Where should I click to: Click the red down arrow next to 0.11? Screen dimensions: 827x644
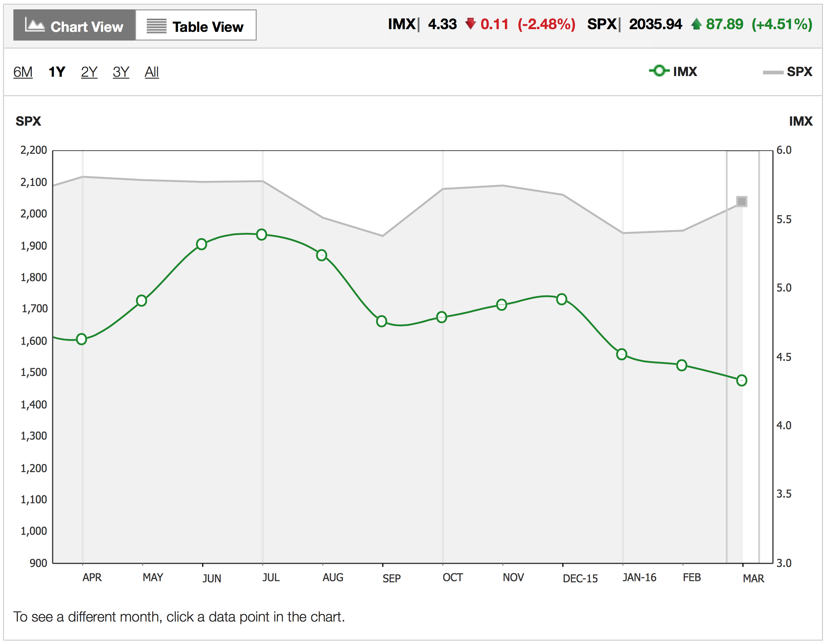(x=471, y=23)
